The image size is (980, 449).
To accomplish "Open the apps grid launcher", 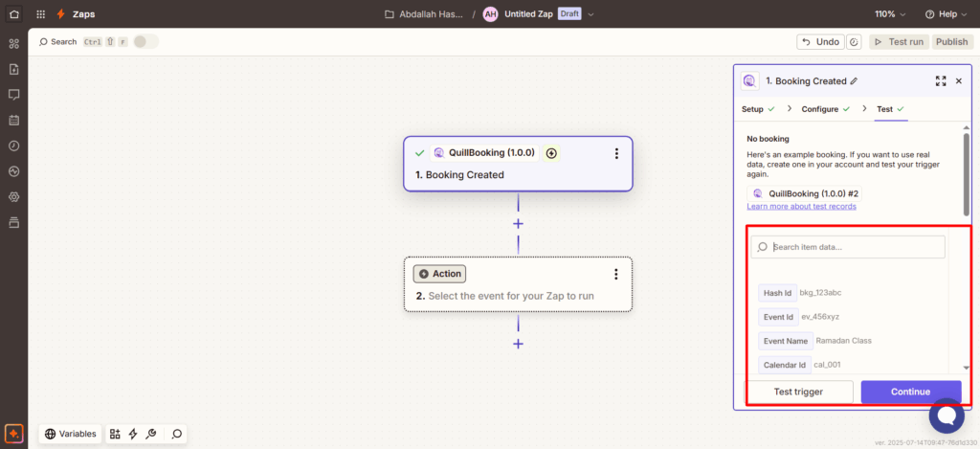I will click(40, 14).
